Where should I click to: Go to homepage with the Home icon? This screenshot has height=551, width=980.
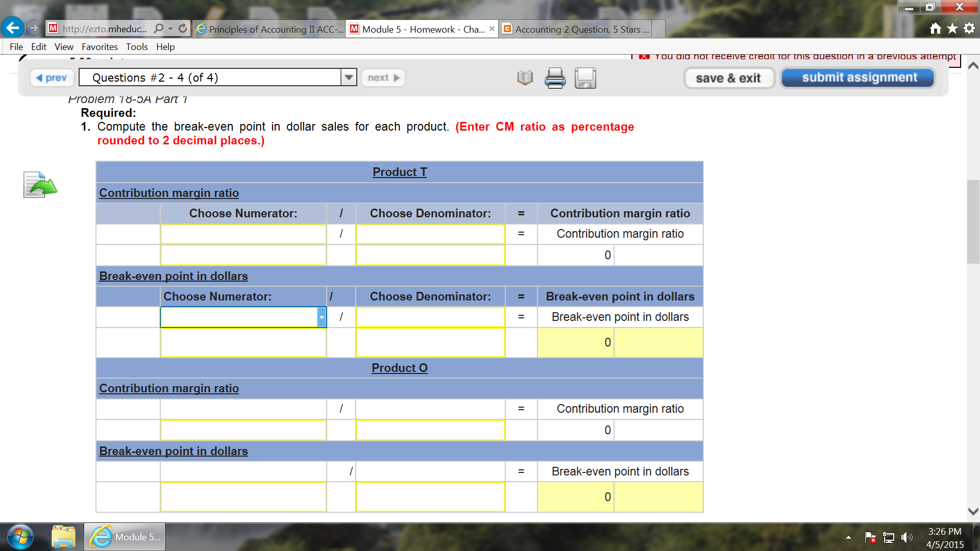[936, 29]
